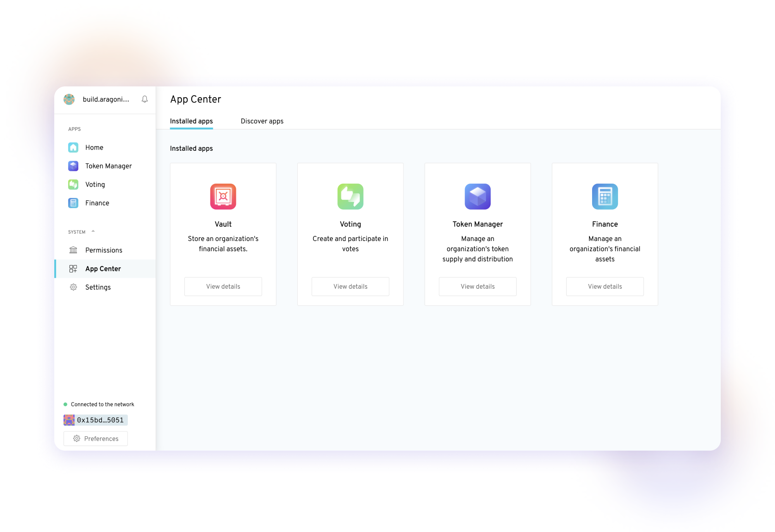Click the Voting thumbs icon in card
775x532 pixels.
350,196
